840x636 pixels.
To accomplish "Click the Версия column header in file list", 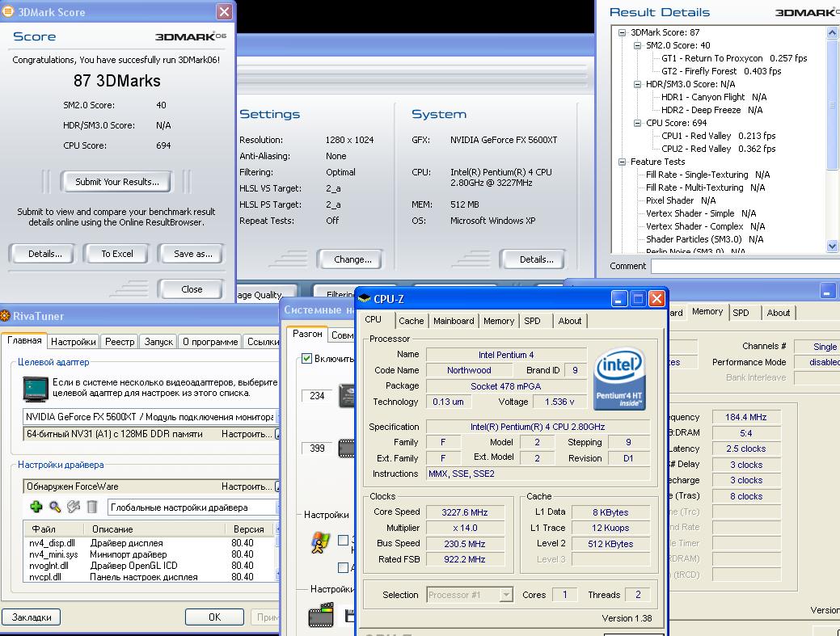I will coord(248,529).
